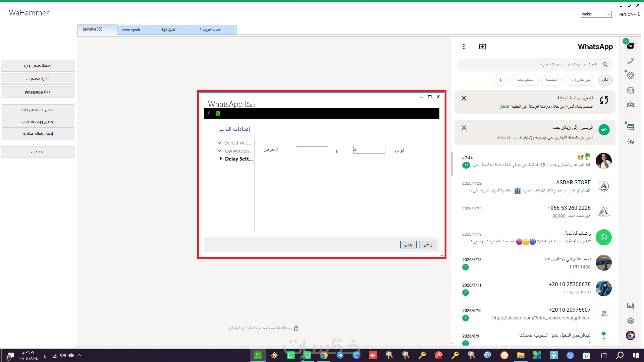Filter chats by المجموعات (Groups)
This screenshot has height=362, width=644.
point(524,80)
